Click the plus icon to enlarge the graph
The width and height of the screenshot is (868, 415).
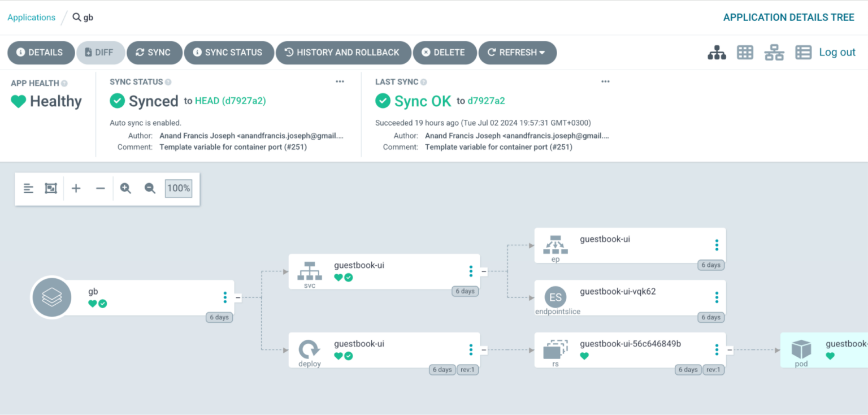[x=76, y=188]
